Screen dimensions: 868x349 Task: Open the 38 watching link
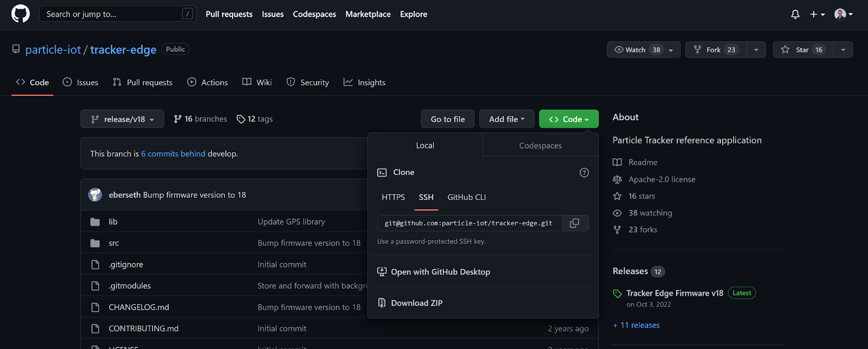(x=642, y=213)
